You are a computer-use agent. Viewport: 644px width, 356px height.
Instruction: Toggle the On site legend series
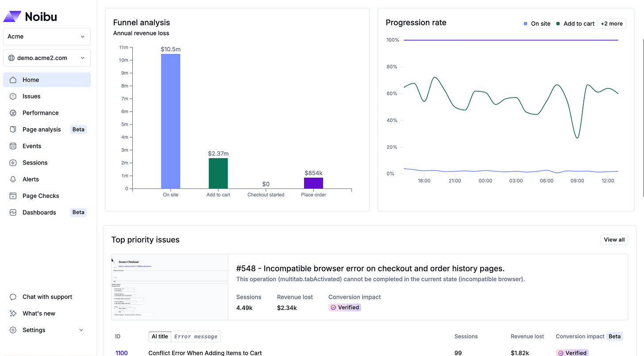(x=537, y=24)
